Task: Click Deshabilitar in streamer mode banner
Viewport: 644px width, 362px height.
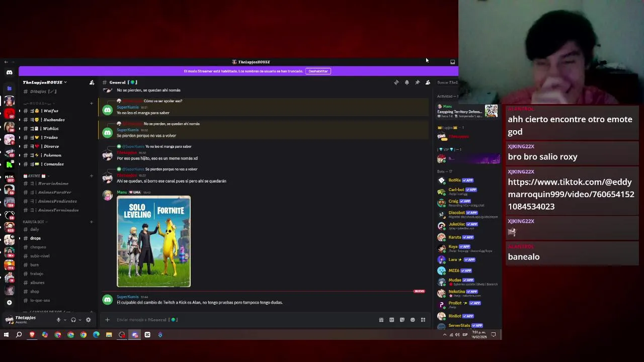Action: click(318, 71)
